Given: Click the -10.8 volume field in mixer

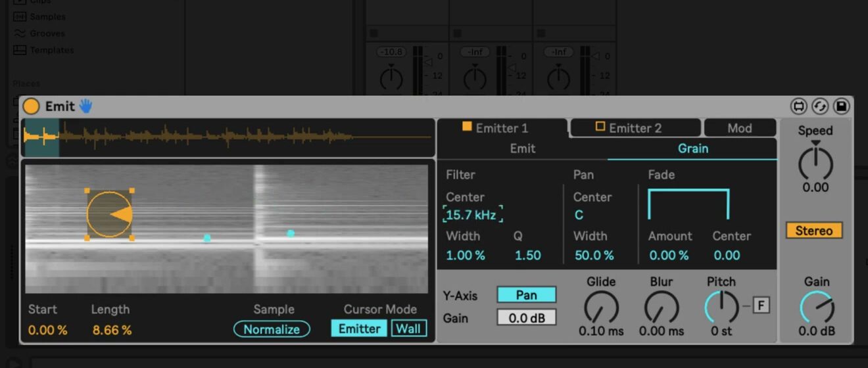Looking at the screenshot, I should pyautogui.click(x=391, y=51).
